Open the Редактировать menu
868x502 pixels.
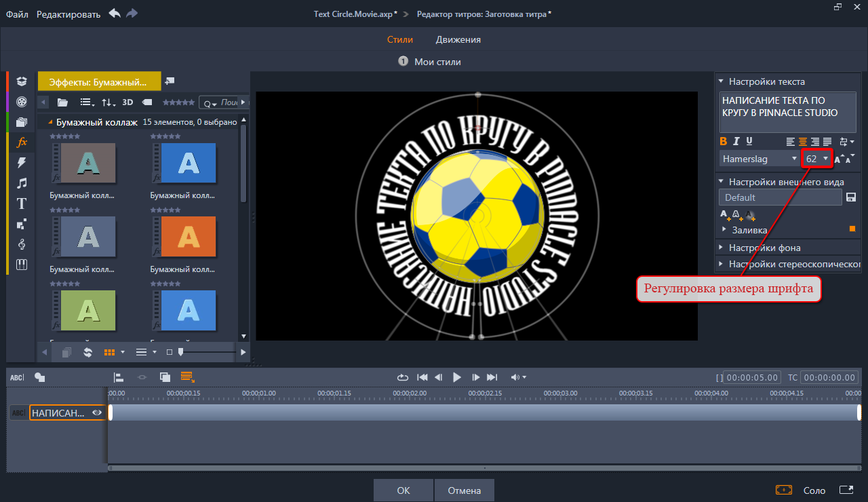(68, 14)
